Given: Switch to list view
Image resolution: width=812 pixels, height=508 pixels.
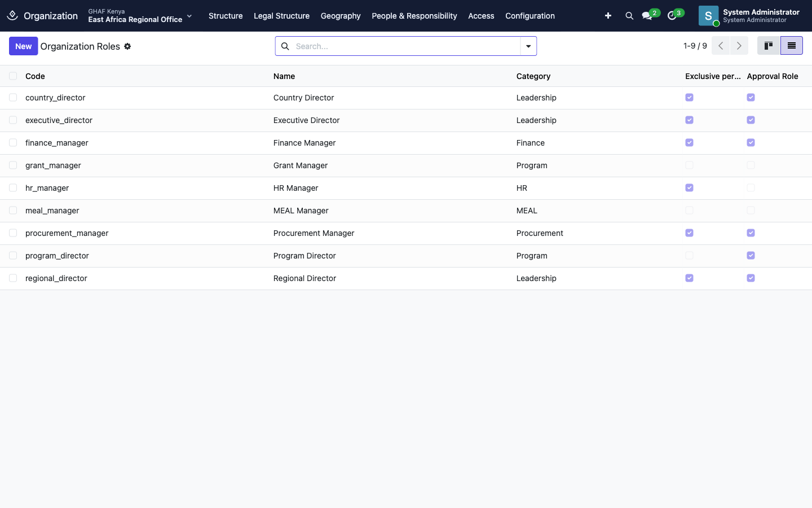Looking at the screenshot, I should click(792, 46).
